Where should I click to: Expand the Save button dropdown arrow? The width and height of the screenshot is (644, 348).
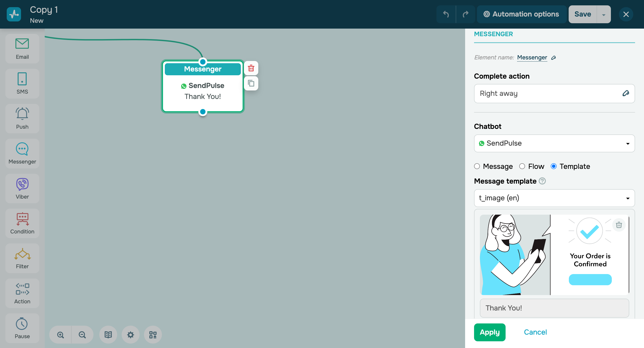click(604, 14)
